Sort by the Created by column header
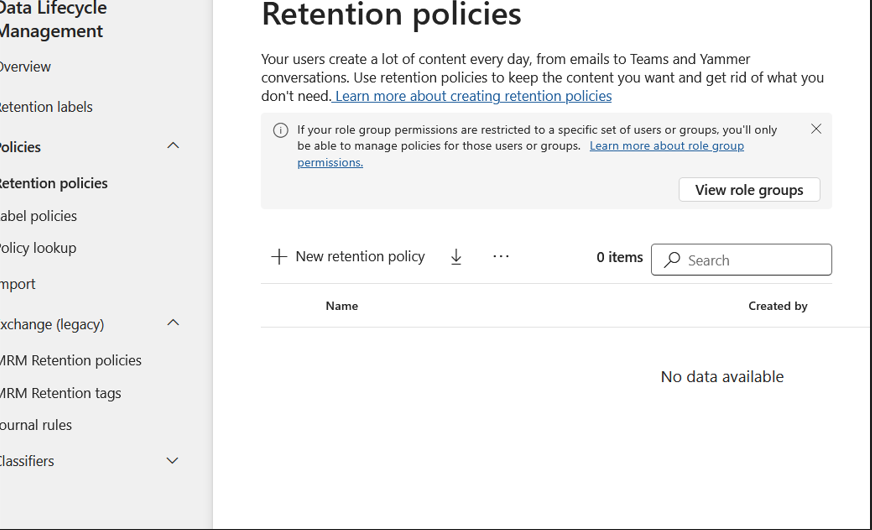The height and width of the screenshot is (530, 872). 777,306
